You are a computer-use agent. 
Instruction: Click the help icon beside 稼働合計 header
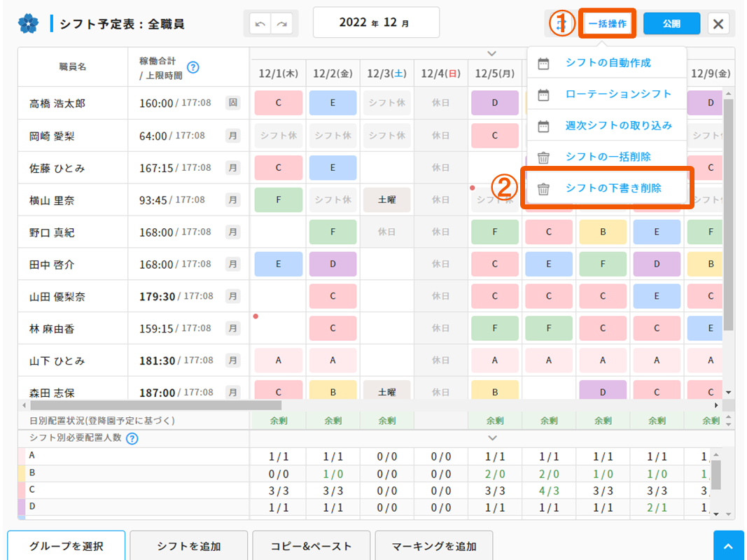(x=193, y=67)
